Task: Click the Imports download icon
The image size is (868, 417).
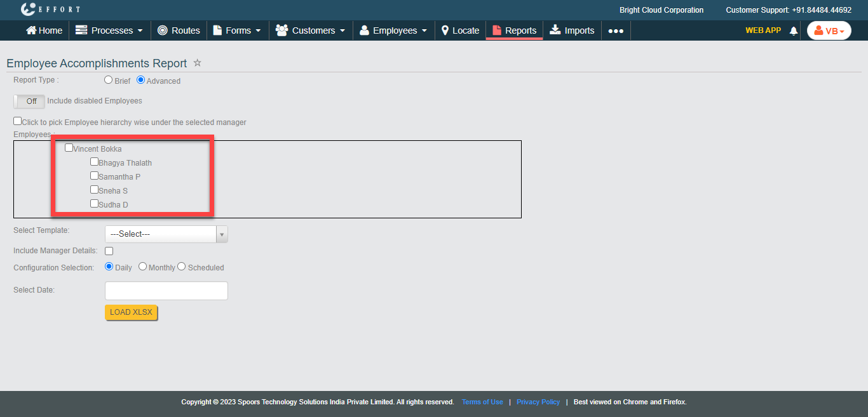Action: coord(555,30)
